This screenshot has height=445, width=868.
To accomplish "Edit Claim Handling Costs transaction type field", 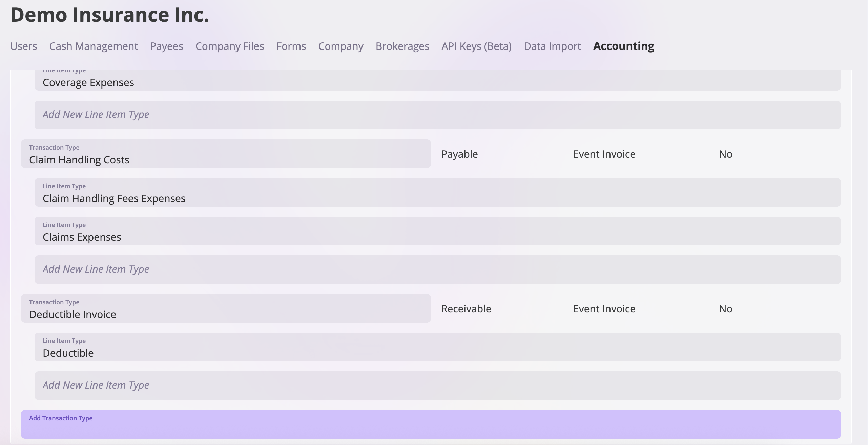I will click(x=226, y=154).
